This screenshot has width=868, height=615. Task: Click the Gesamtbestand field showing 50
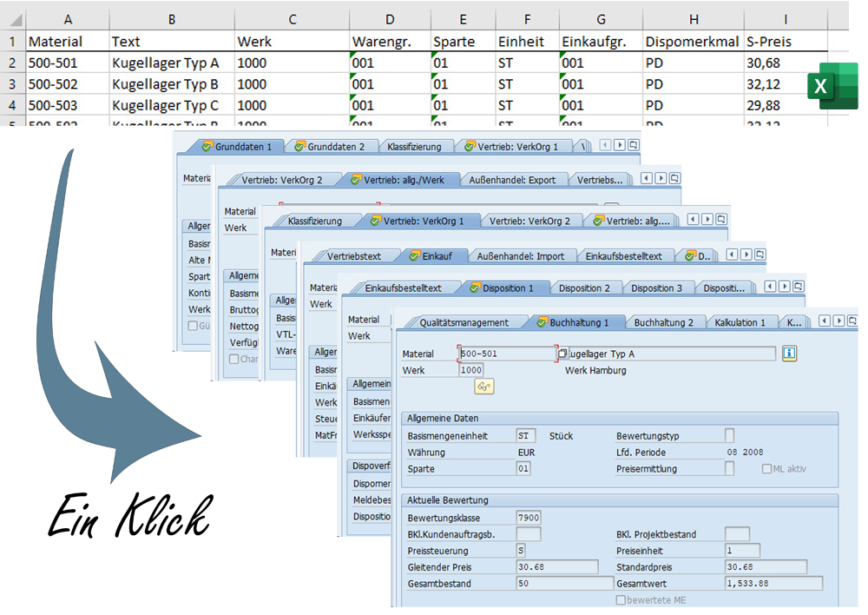564,584
